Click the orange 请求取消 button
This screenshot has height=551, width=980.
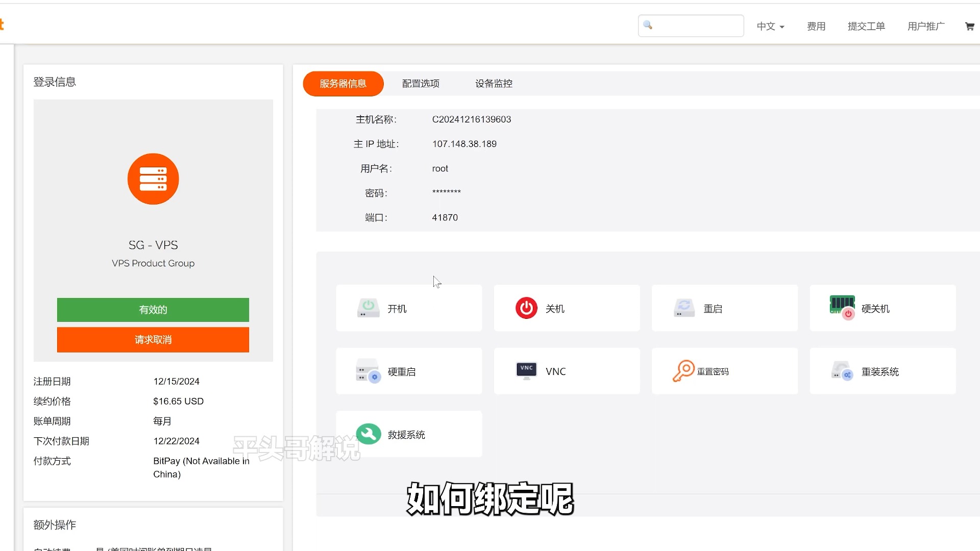click(x=153, y=340)
